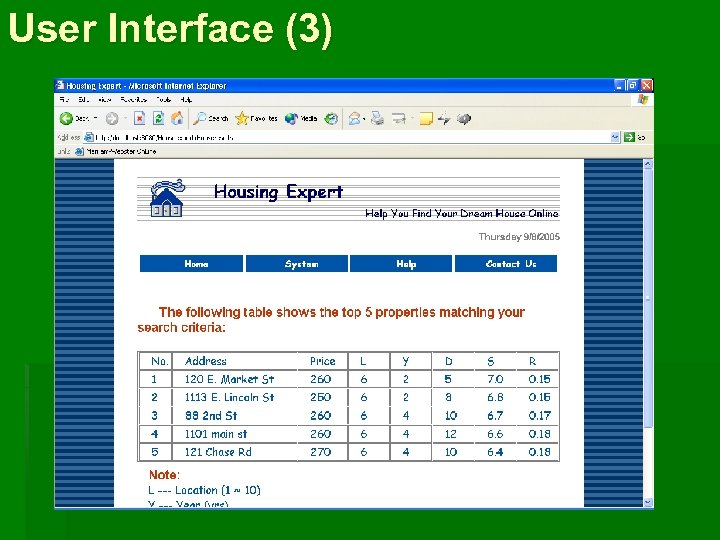Click price 270 for Chase Rd
The width and height of the screenshot is (720, 540).
[x=321, y=452]
